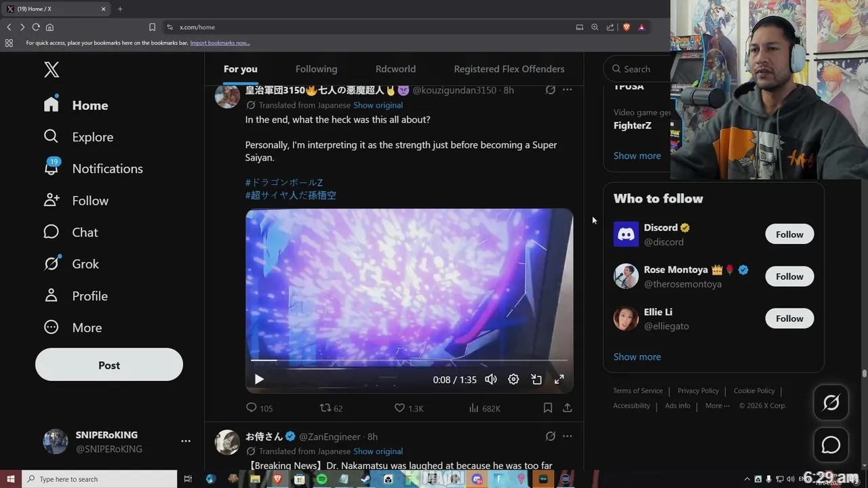Viewport: 868px width, 488px height.
Task: Open the floating chat messages button
Action: tap(831, 445)
